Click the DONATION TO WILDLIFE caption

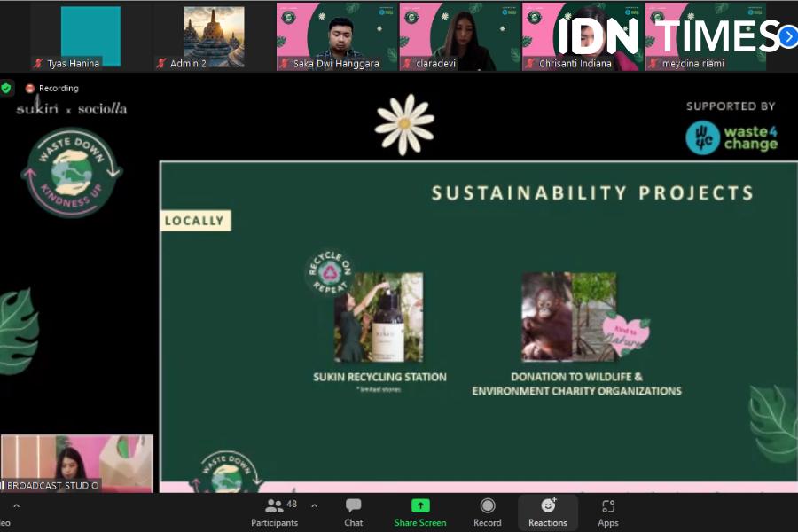pyautogui.click(x=576, y=384)
